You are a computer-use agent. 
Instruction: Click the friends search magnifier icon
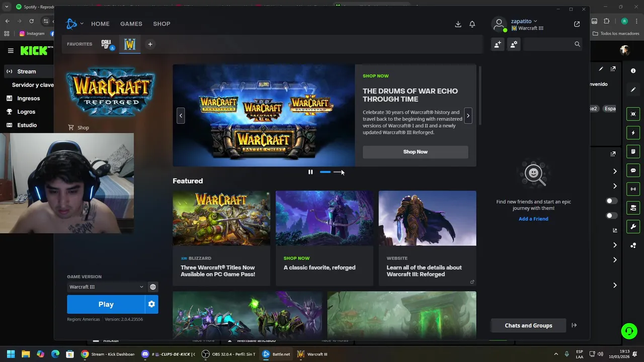(577, 44)
